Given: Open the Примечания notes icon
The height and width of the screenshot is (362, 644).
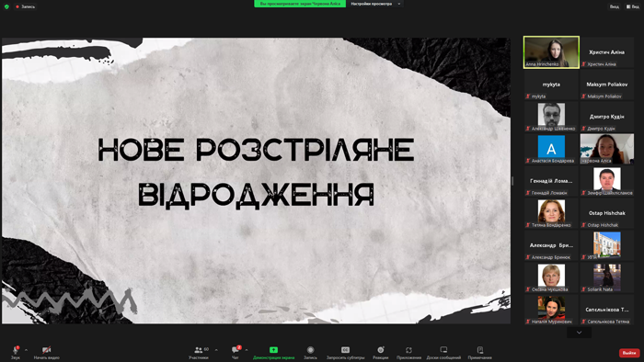Looking at the screenshot, I should (479, 350).
